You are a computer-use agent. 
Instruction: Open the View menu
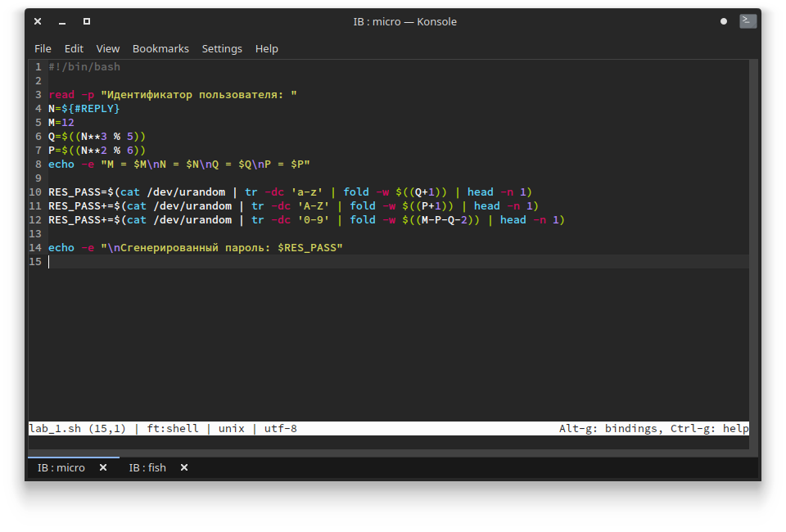click(x=108, y=48)
